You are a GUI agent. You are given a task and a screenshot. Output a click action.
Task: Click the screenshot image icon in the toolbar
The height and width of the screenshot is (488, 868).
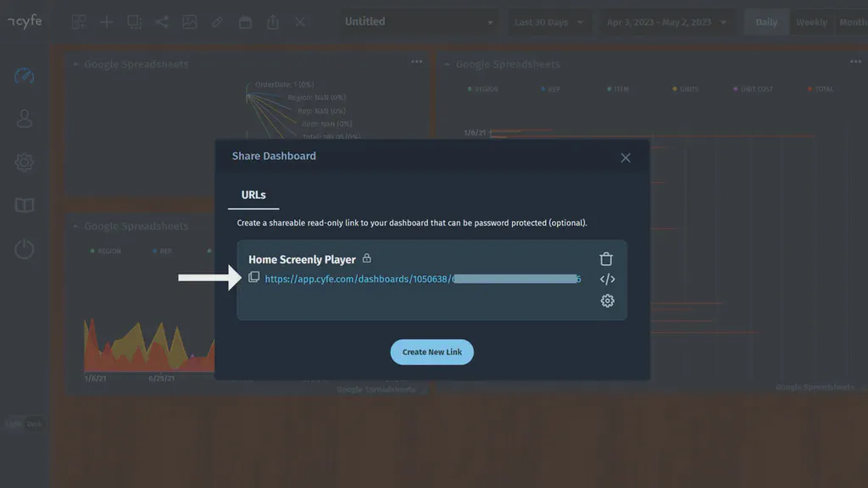191,21
